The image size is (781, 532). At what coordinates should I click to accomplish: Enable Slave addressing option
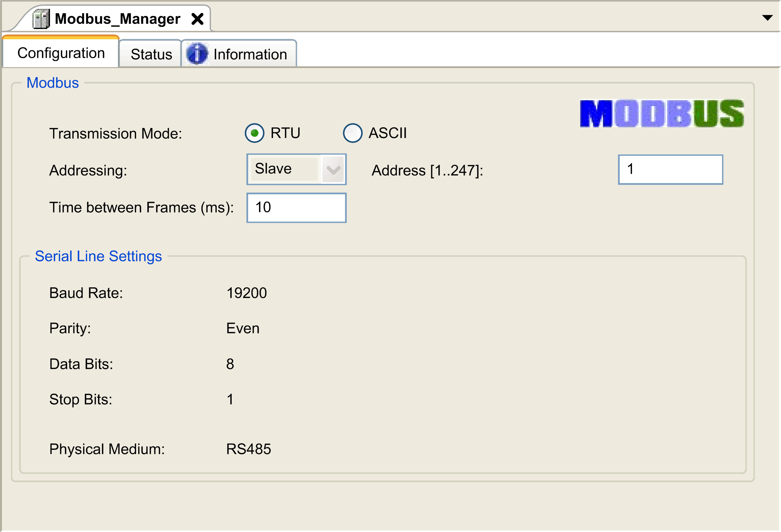click(284, 169)
